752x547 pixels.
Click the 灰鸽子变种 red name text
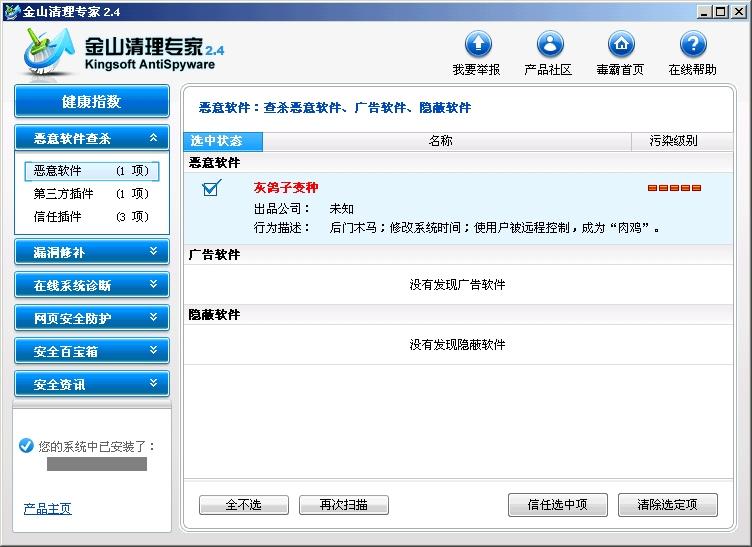click(x=286, y=187)
